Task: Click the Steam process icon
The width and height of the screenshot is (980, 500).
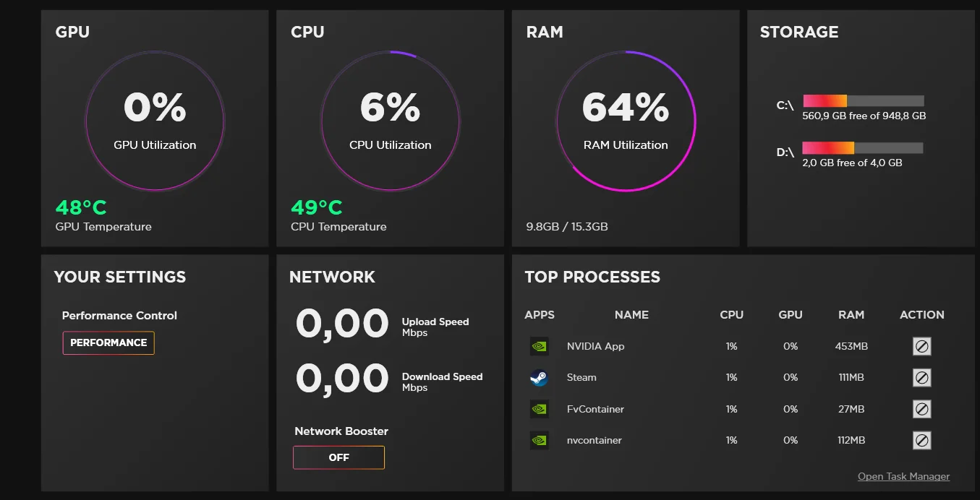Action: (x=539, y=377)
